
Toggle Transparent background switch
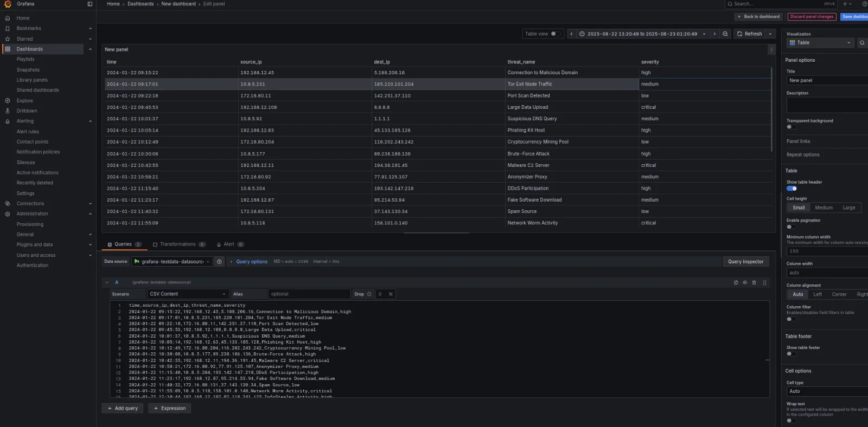pyautogui.click(x=792, y=127)
